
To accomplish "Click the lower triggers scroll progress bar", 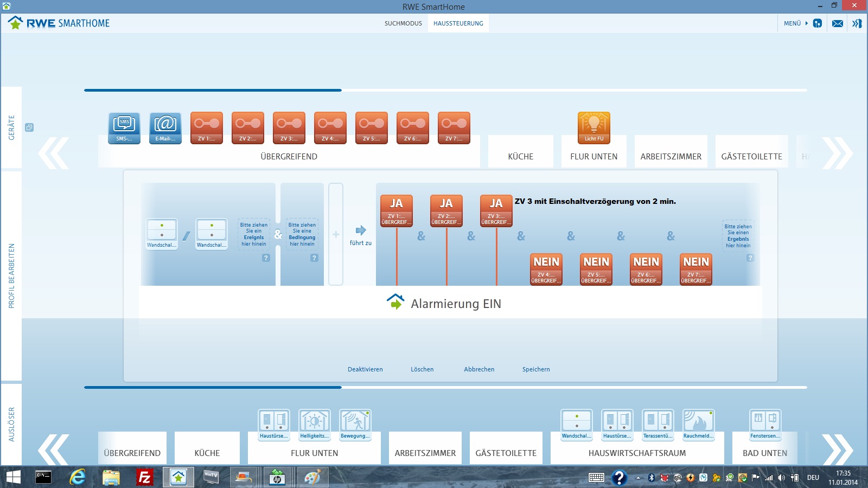I will [x=445, y=387].
